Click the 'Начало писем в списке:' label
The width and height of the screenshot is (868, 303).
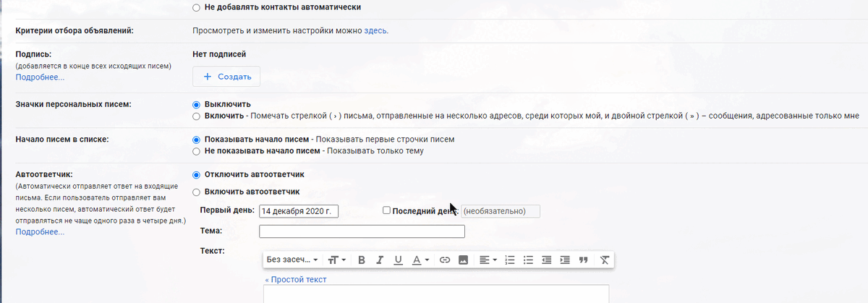point(62,139)
